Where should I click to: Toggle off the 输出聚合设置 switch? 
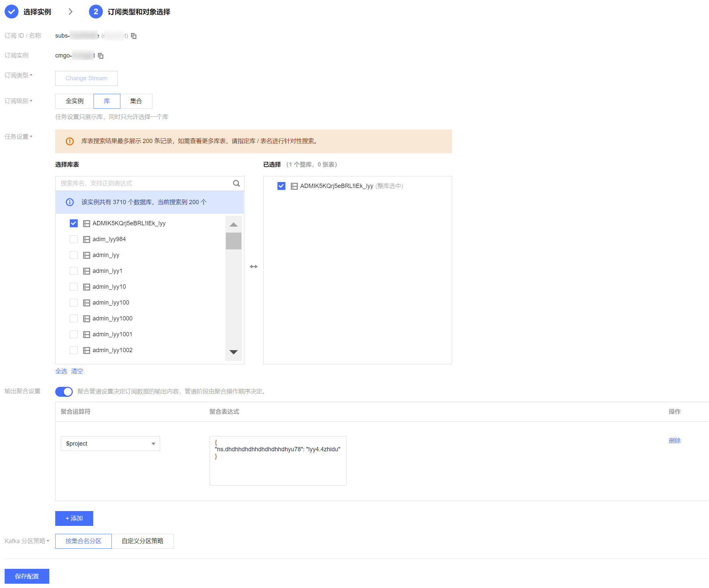click(64, 391)
